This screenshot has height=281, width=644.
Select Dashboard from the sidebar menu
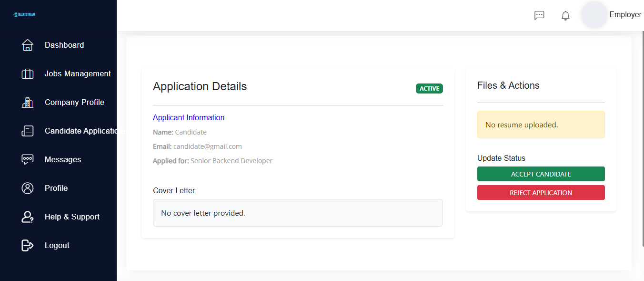click(x=64, y=44)
